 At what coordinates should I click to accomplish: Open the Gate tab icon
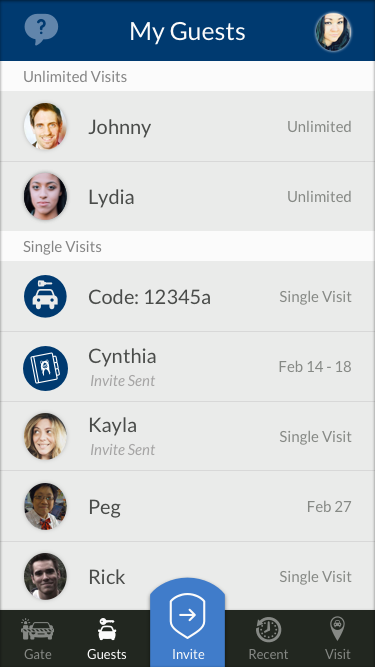pyautogui.click(x=37, y=629)
